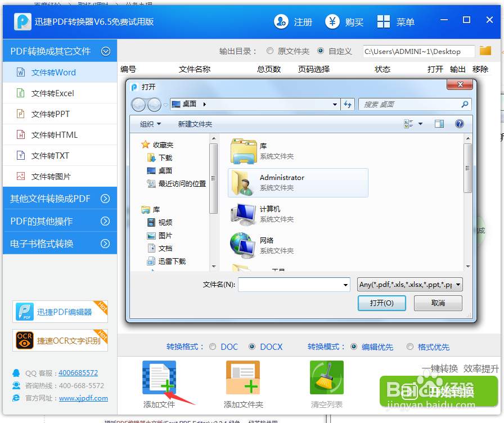Viewport: 504px width, 423px height.
Task: Open the 组织 dropdown menu
Action: tap(150, 124)
